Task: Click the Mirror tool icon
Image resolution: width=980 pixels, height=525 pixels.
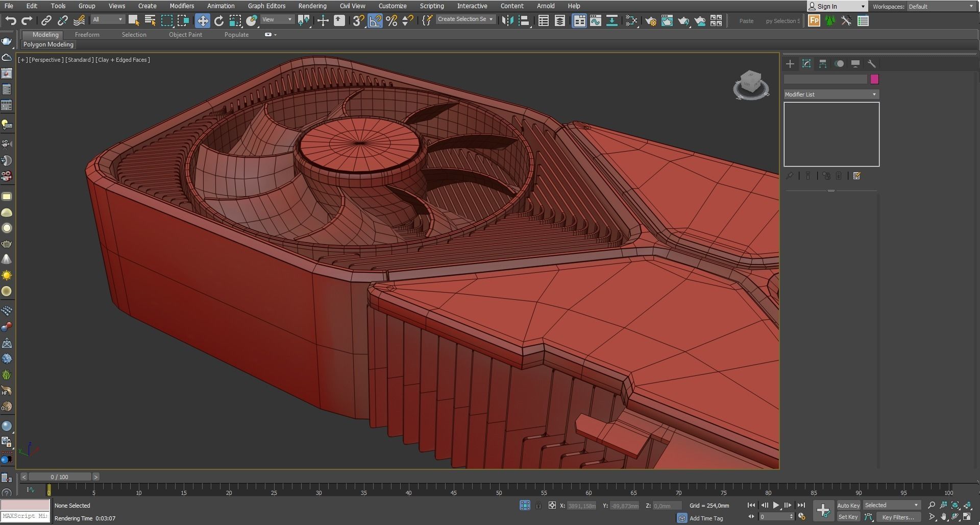Action: coord(507,20)
